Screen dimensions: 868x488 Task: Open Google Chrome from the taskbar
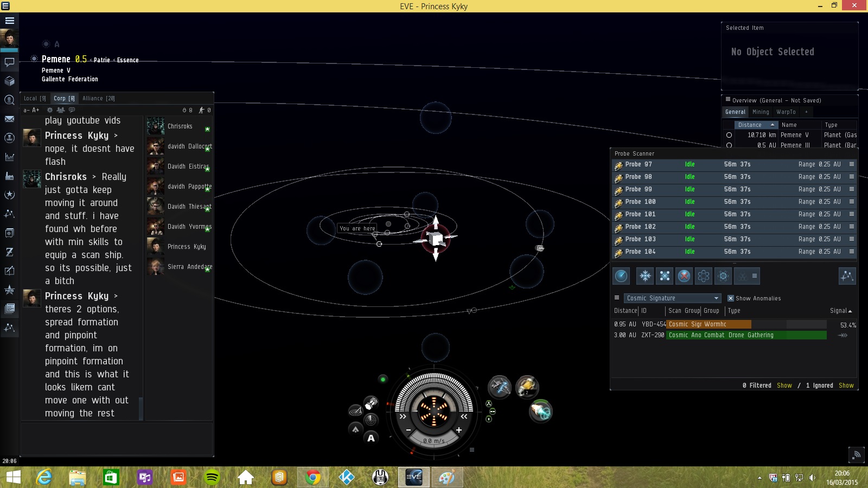pyautogui.click(x=312, y=477)
